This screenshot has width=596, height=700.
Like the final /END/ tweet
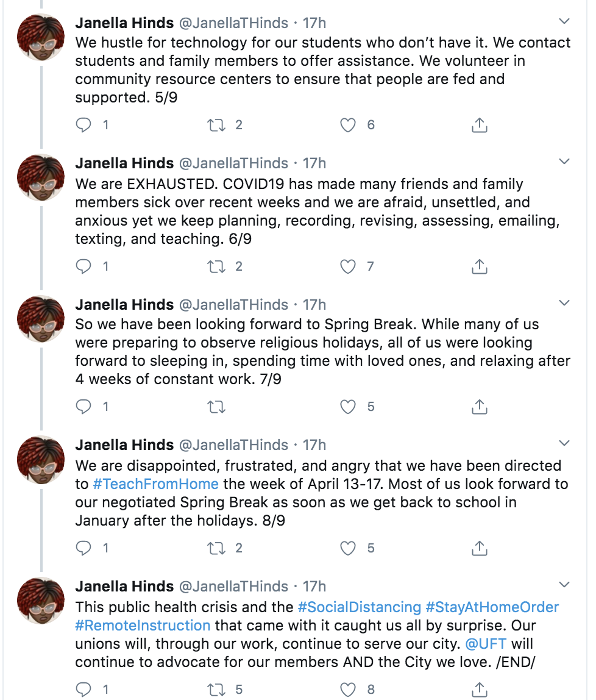pos(348,690)
